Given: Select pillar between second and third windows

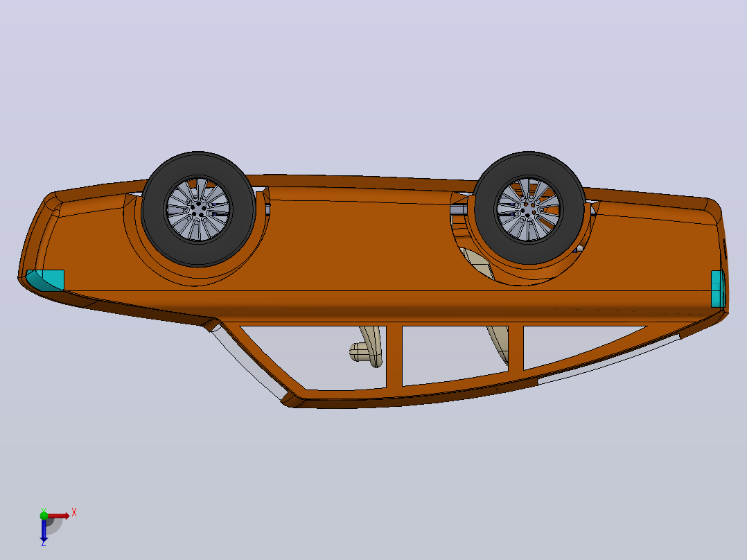Looking at the screenshot, I should (x=516, y=349).
